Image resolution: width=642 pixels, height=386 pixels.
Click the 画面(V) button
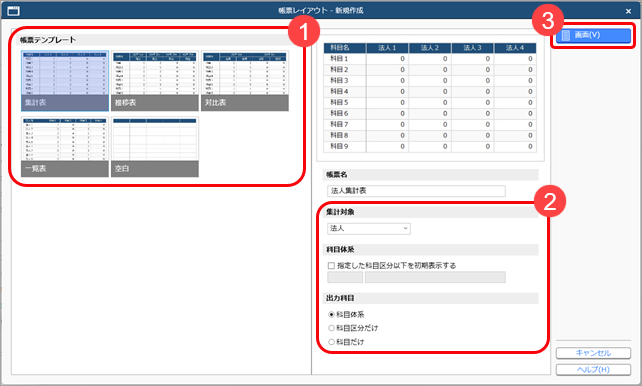point(593,35)
